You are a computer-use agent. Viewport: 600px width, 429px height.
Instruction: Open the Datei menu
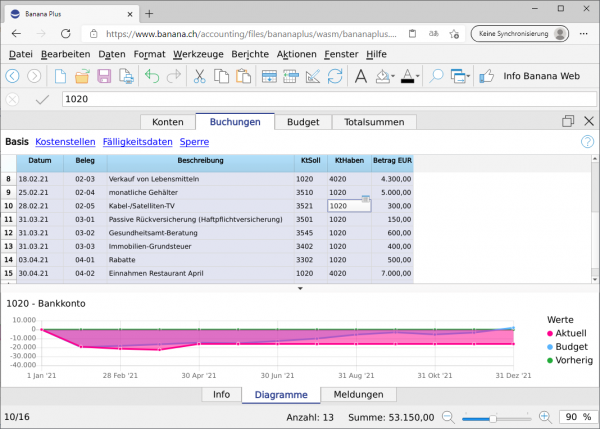[x=21, y=54]
